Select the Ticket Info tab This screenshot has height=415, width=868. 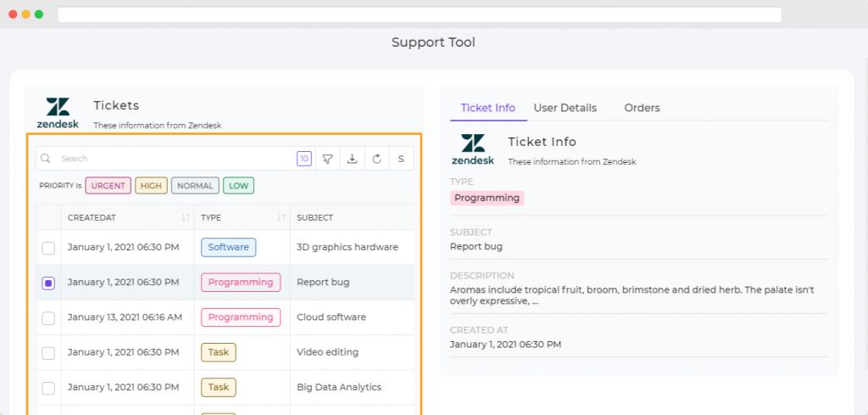point(487,108)
